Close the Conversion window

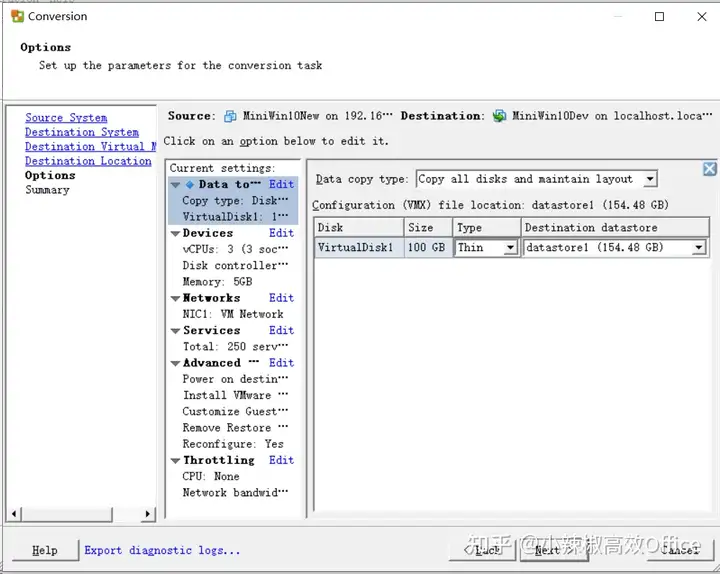(702, 17)
